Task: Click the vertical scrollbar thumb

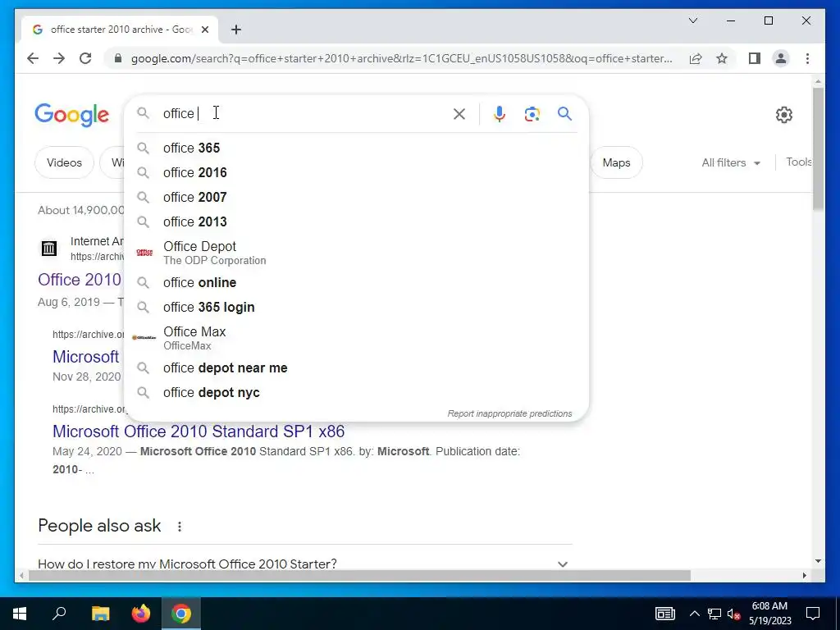Action: tap(818, 148)
